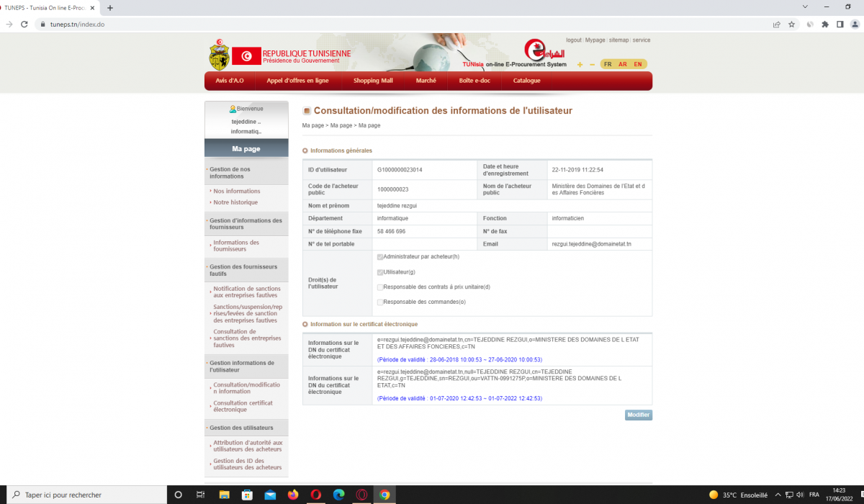
Task: Reload the page with the refresh icon
Action: tap(24, 24)
